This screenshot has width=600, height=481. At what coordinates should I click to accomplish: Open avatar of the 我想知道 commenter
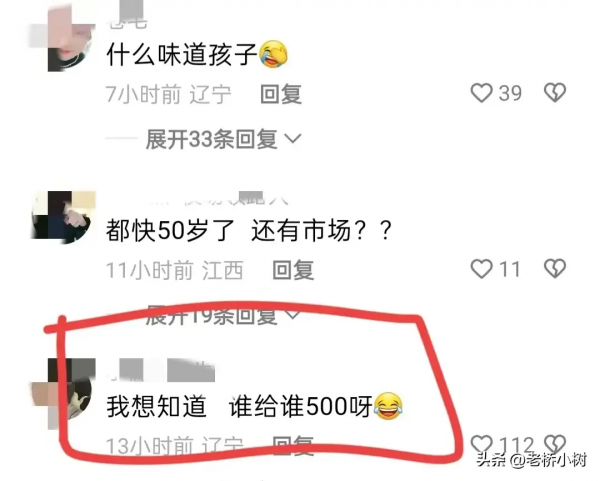click(63, 393)
